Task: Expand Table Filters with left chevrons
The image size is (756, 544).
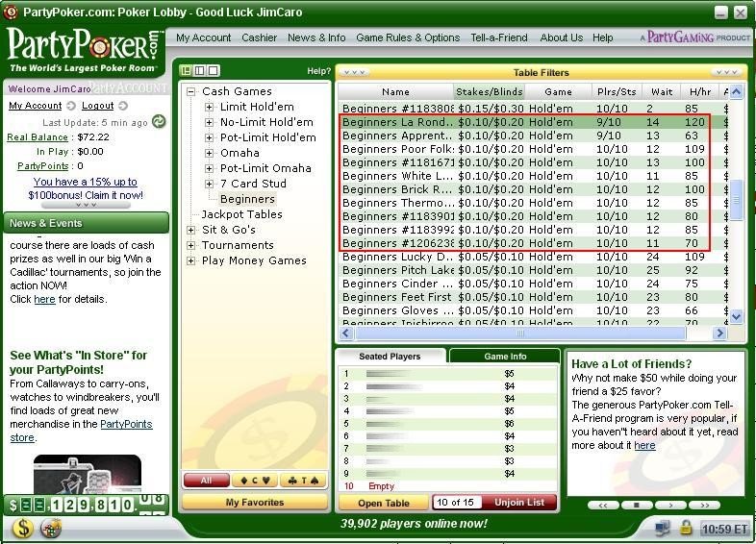Action: coord(354,72)
